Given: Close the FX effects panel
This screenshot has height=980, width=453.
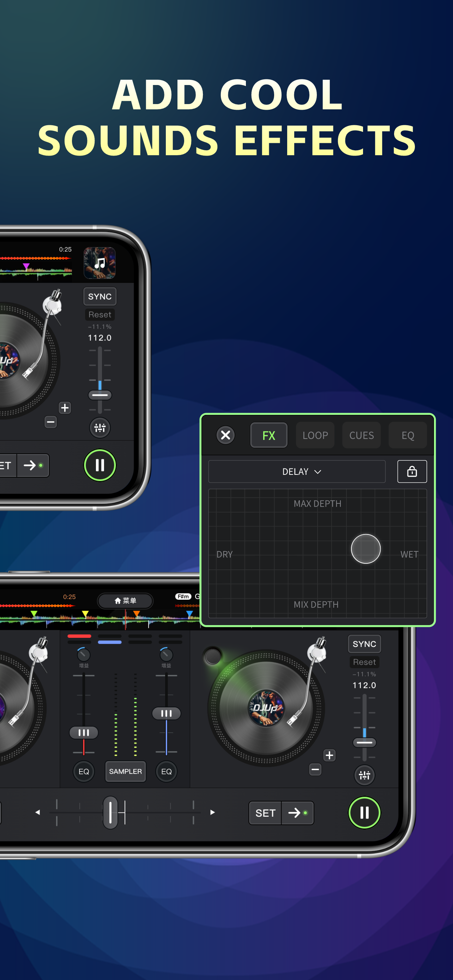Looking at the screenshot, I should pyautogui.click(x=225, y=435).
